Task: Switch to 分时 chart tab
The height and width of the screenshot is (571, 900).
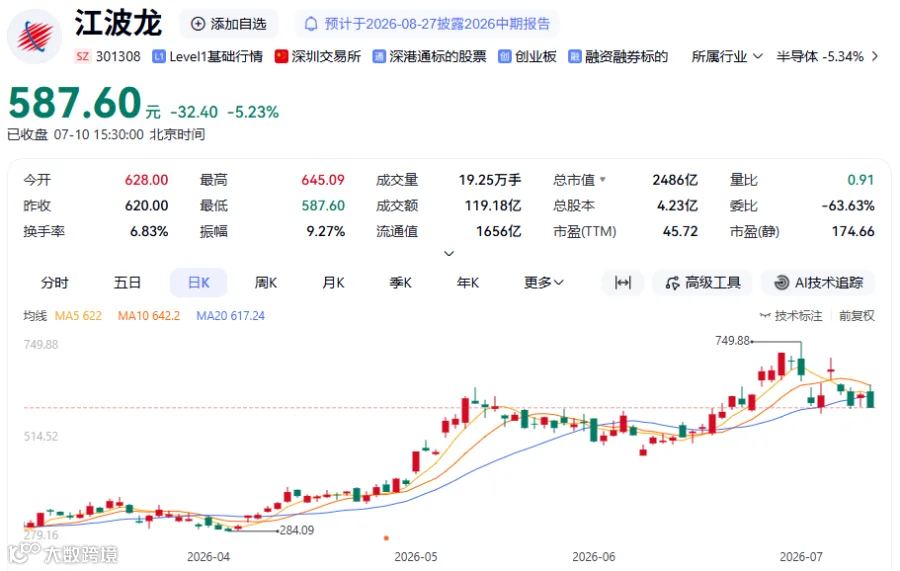Action: [55, 283]
